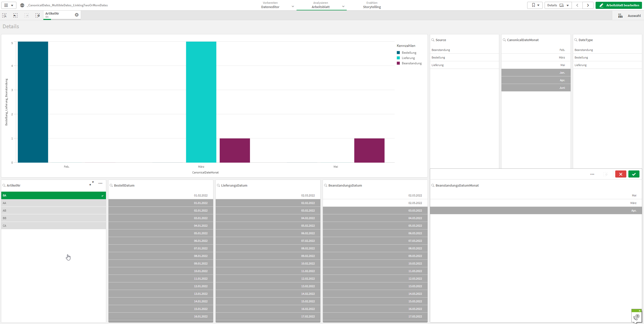644x324 pixels.
Task: Open the smart search tool
Action: tap(4, 16)
